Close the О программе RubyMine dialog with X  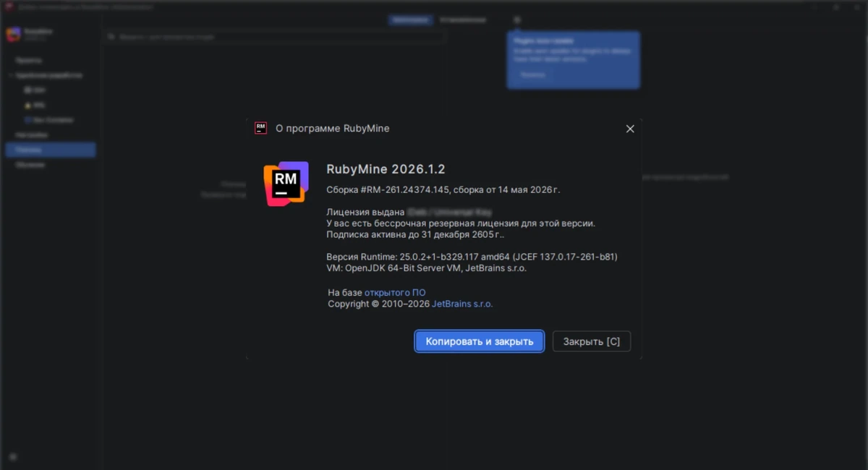point(630,129)
